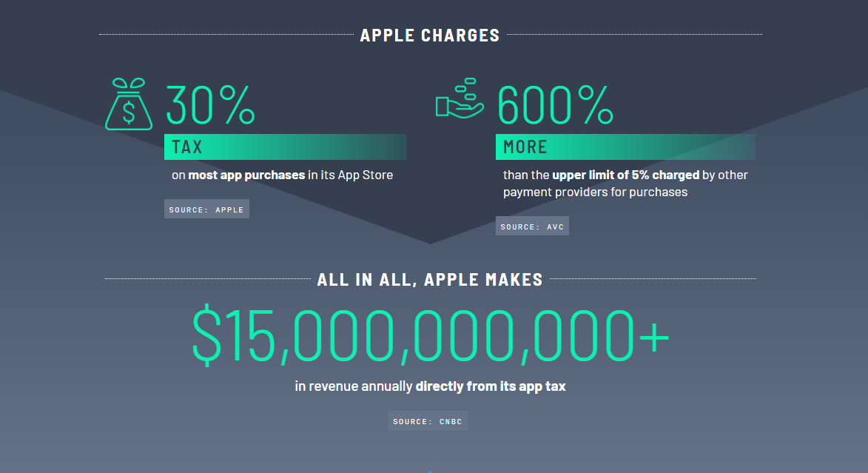Click 'in revenue annually' text

tap(354, 386)
